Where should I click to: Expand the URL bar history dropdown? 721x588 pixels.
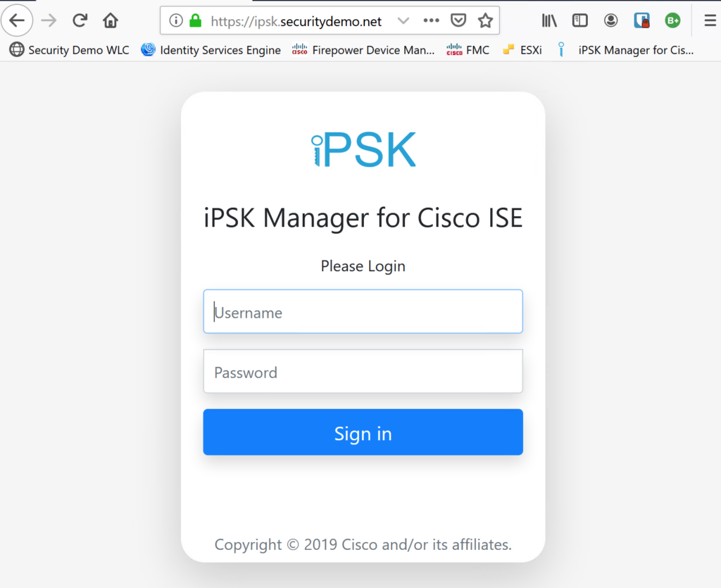click(403, 20)
